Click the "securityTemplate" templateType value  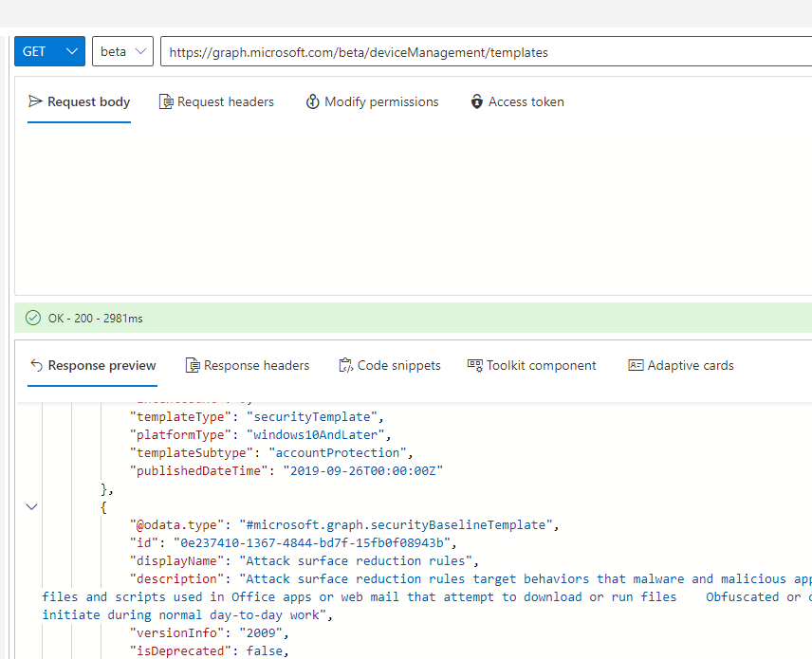coord(312,416)
